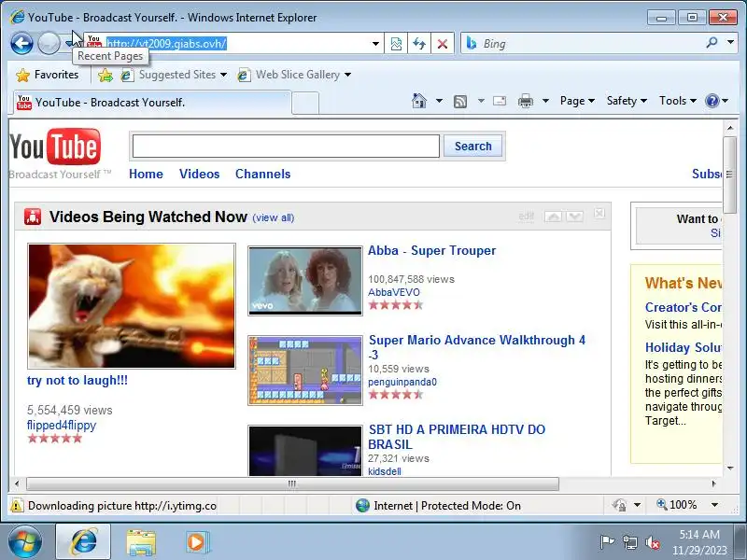Screen dimensions: 747x560
Task: Open a new blank tab
Action: 305,103
